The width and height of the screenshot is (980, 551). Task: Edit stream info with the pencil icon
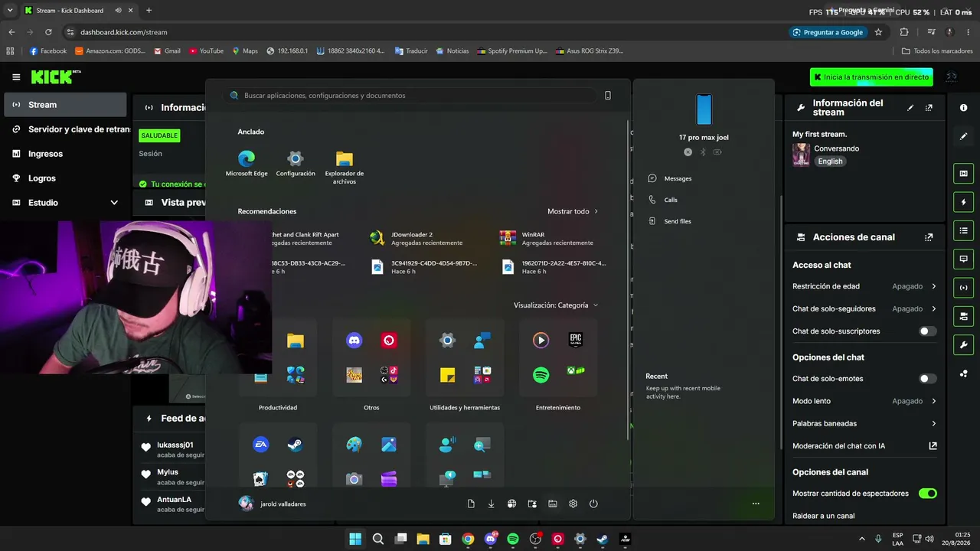(910, 108)
